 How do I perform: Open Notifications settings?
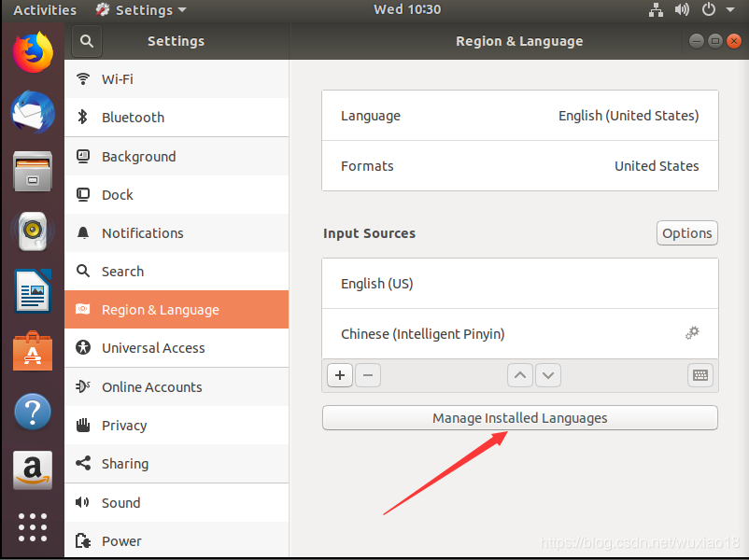pos(177,233)
